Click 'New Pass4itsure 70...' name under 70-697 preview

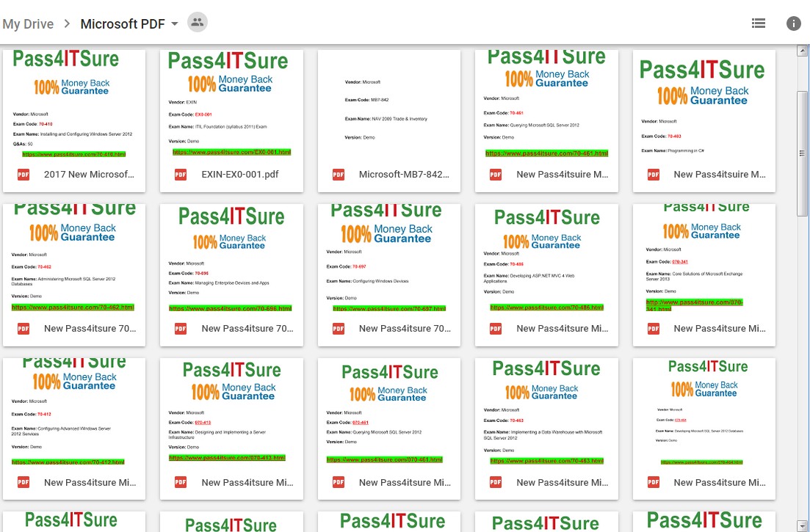click(405, 328)
